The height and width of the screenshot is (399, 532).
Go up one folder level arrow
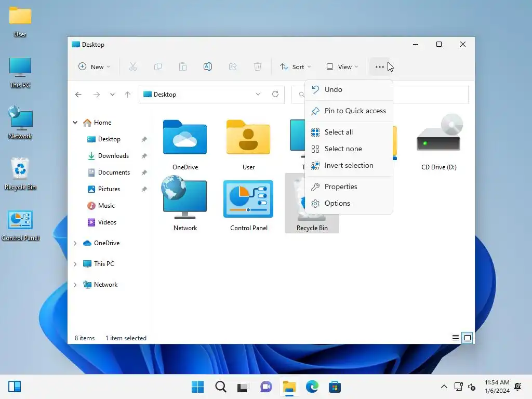click(128, 95)
